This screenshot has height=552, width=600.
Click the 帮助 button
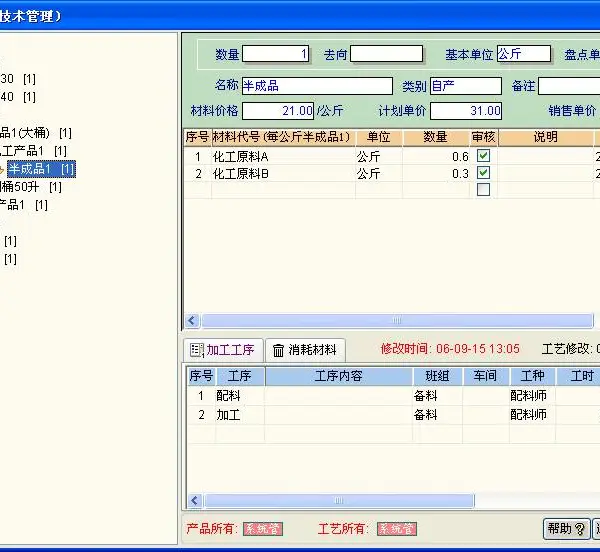(x=566, y=529)
